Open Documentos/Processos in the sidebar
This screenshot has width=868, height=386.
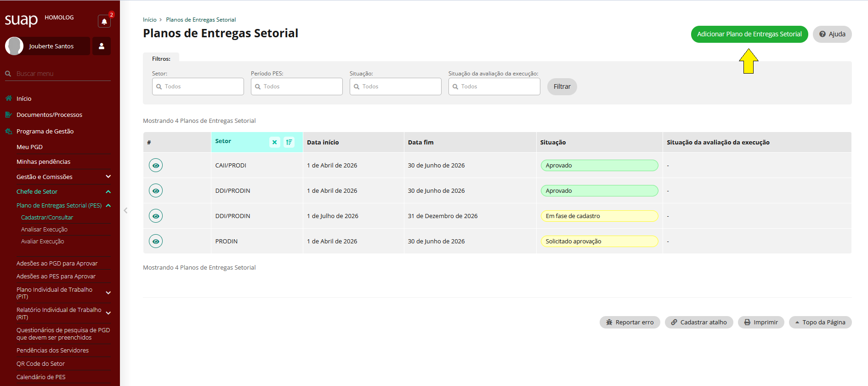[49, 115]
